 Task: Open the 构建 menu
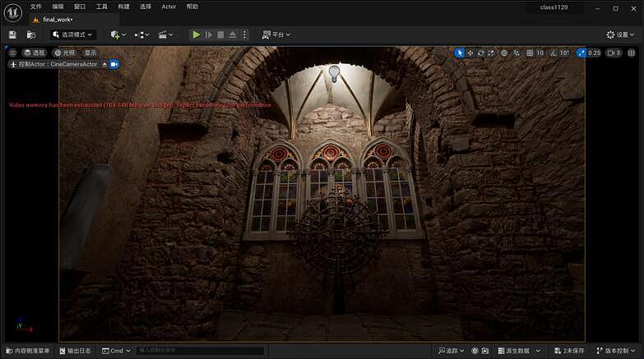[123, 7]
